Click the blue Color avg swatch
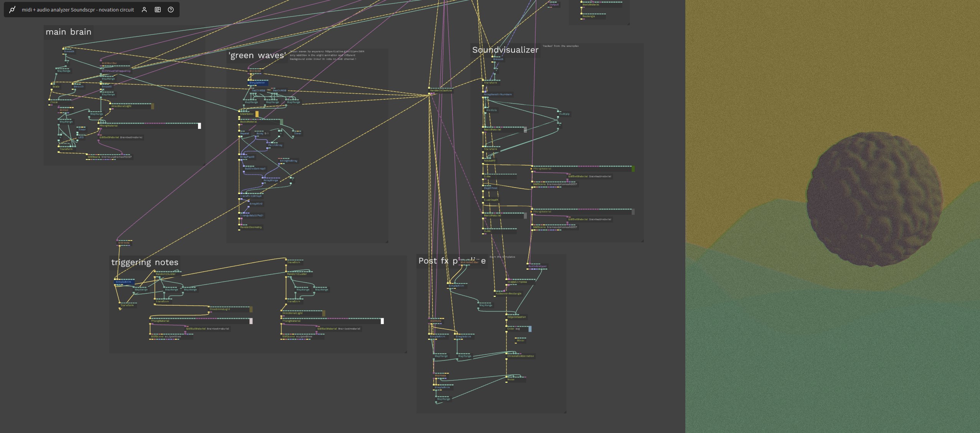The image size is (980, 433). pyautogui.click(x=530, y=329)
